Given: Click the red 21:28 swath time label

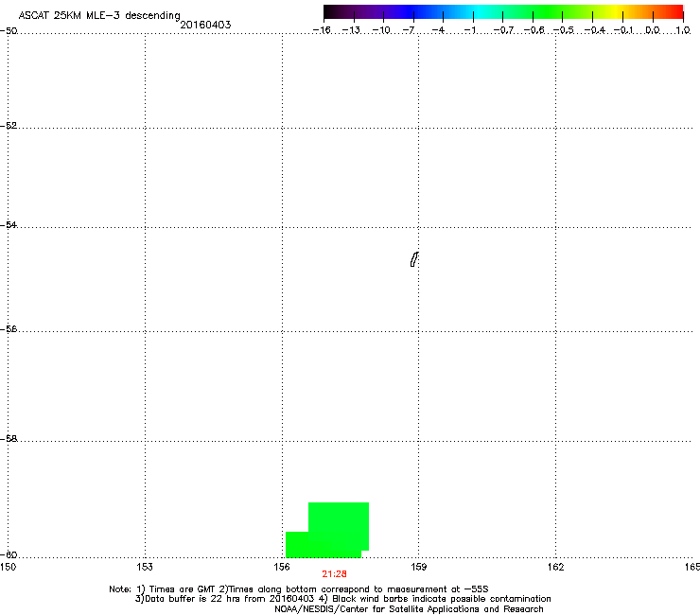Looking at the screenshot, I should pos(334,574).
